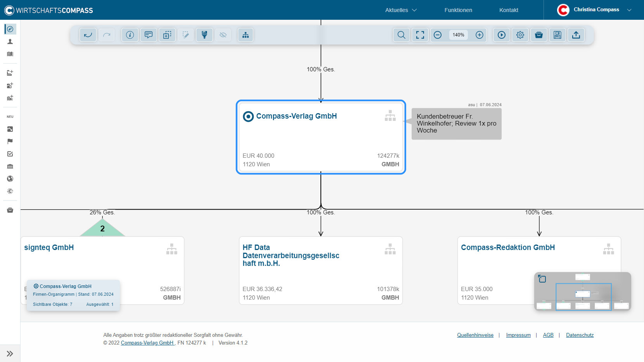
Task: Click the EUR 36.336,42 capital value
Action: click(x=262, y=289)
